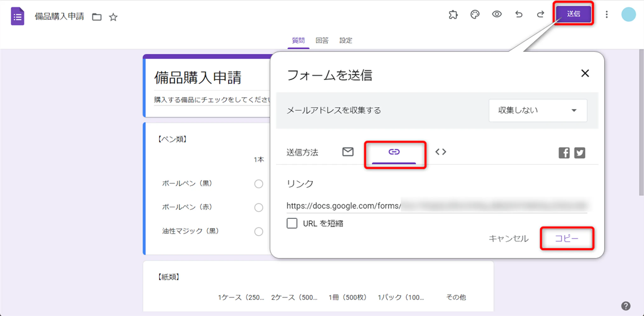Share the form via Twitter icon
Image resolution: width=644 pixels, height=316 pixels.
pyautogui.click(x=580, y=153)
